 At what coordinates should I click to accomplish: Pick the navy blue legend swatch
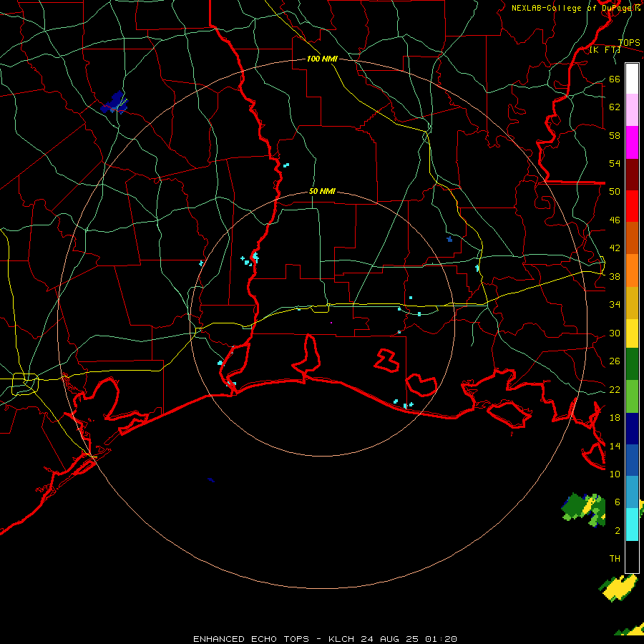pos(632,429)
